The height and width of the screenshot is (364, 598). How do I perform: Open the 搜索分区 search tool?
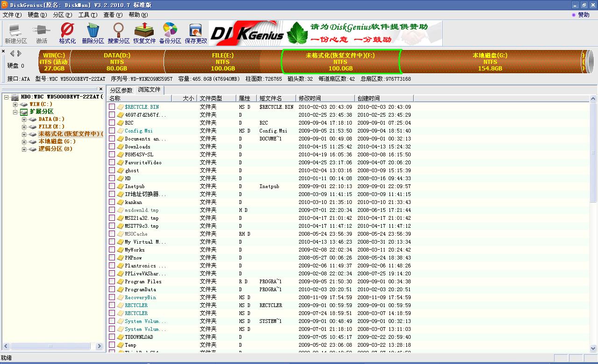tap(119, 34)
